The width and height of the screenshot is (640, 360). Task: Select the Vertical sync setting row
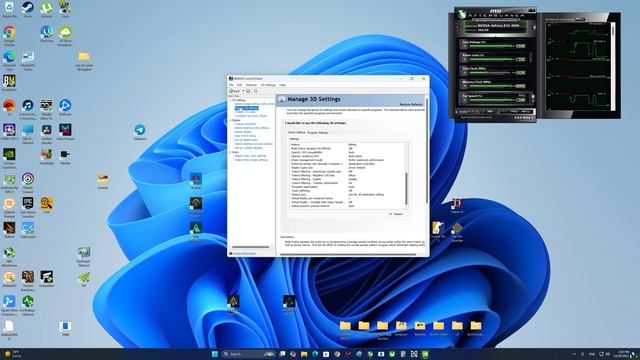[x=348, y=195]
